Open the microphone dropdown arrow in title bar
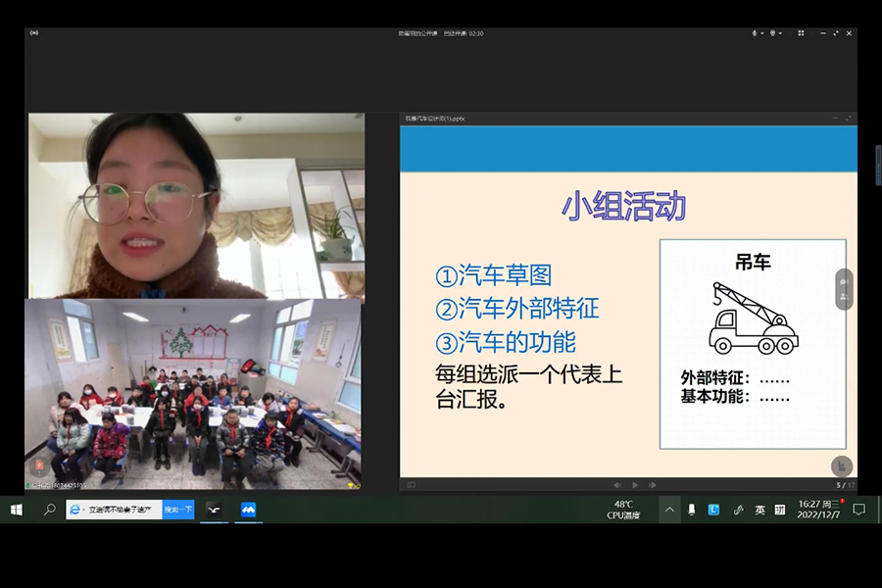Viewport: 882px width, 588px height. click(x=761, y=33)
